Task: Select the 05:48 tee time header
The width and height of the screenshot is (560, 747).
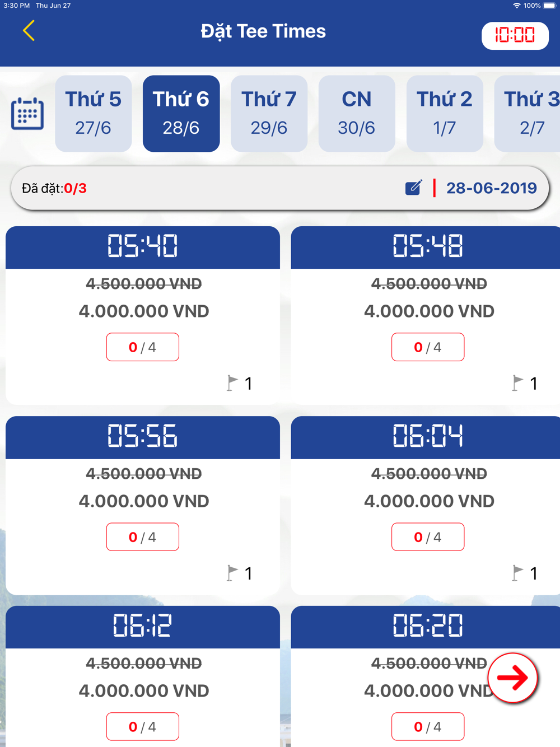Action: point(428,247)
